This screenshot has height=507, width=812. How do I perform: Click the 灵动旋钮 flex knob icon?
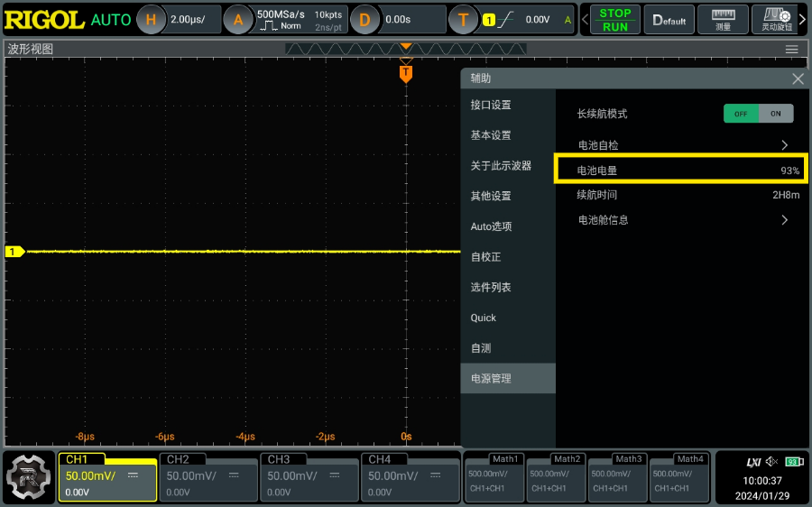point(775,19)
